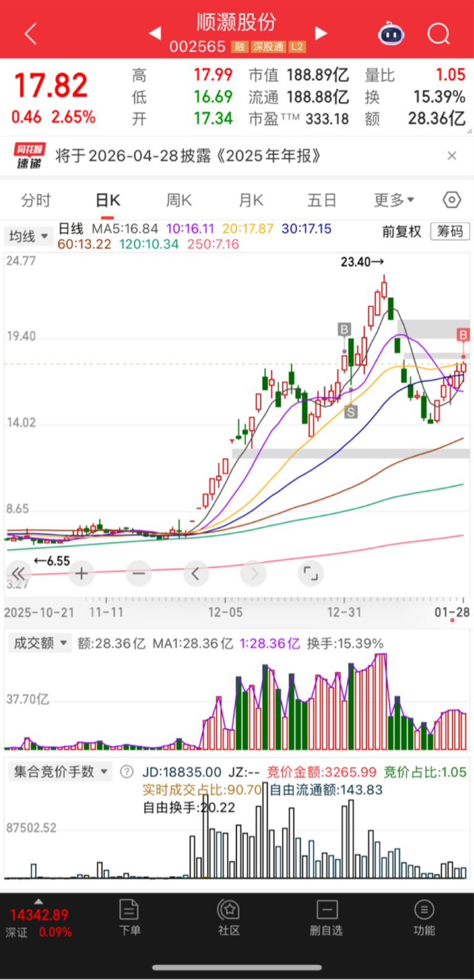
Task: Tap the 竞价金额:3265.99 value
Action: click(x=322, y=772)
